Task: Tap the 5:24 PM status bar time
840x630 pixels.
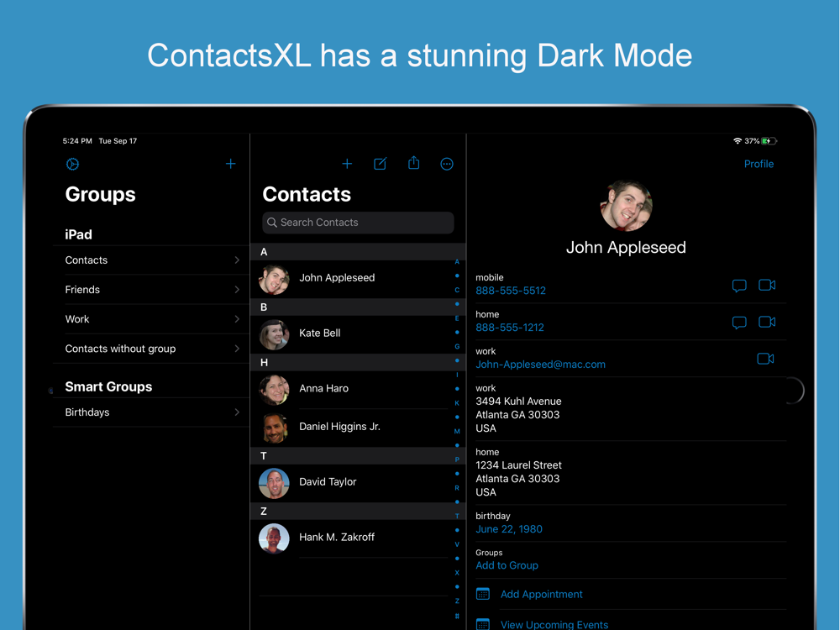Action: pyautogui.click(x=77, y=141)
